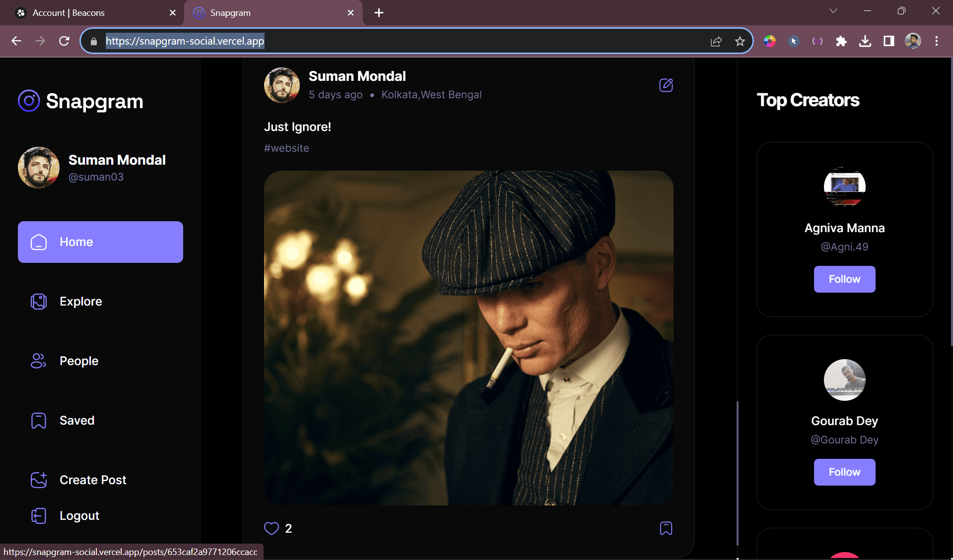The width and height of the screenshot is (953, 560).
Task: Close the Account | Beacons tab
Action: click(173, 13)
